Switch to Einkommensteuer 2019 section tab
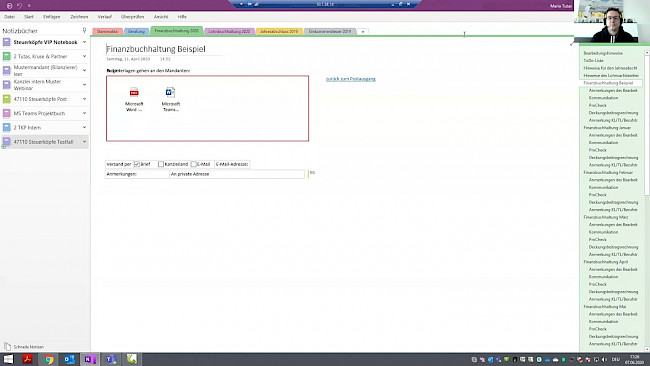This screenshot has width=650, height=366. point(330,32)
